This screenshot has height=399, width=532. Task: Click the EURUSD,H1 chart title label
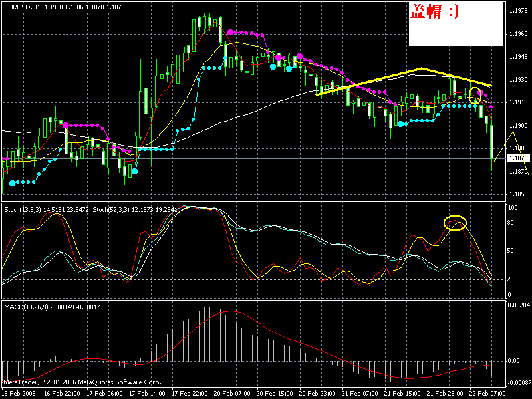pos(20,6)
